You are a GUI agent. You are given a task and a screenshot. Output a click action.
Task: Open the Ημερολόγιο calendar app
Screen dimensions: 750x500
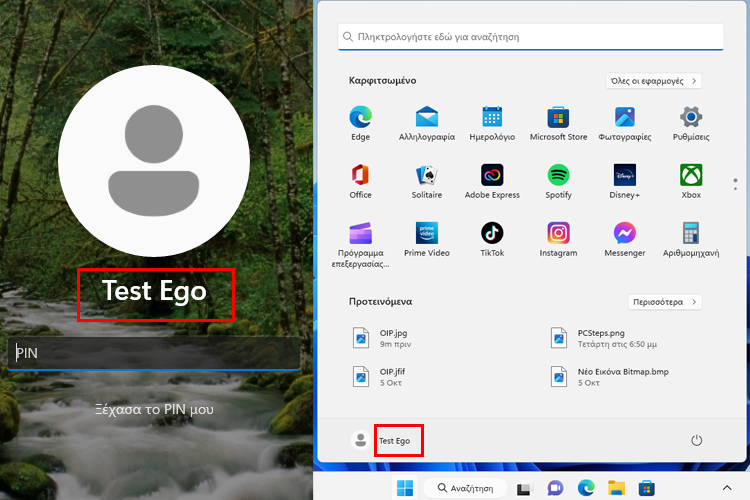pyautogui.click(x=492, y=123)
